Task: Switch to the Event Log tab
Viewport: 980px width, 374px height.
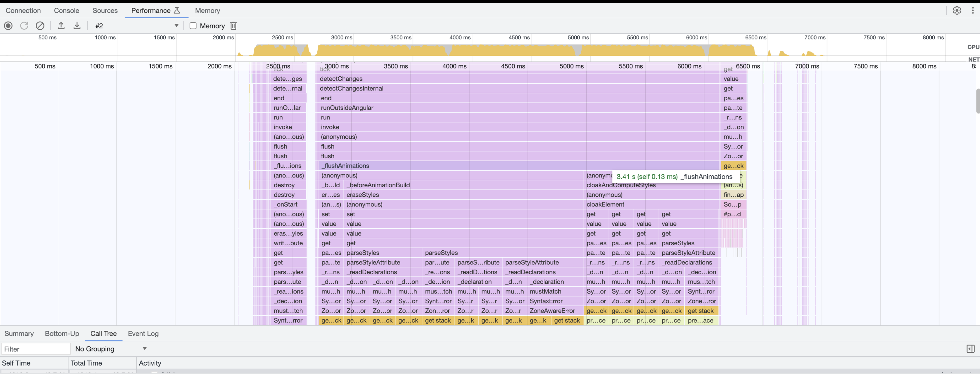Action: (x=143, y=334)
